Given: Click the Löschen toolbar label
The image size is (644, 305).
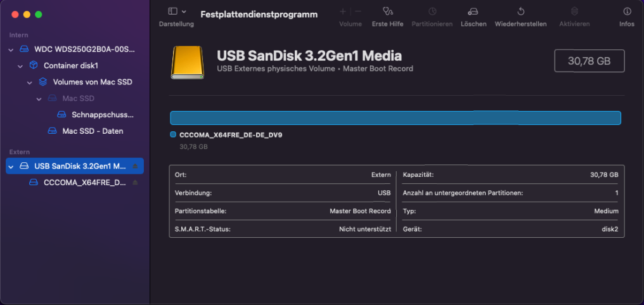Looking at the screenshot, I should (x=473, y=24).
